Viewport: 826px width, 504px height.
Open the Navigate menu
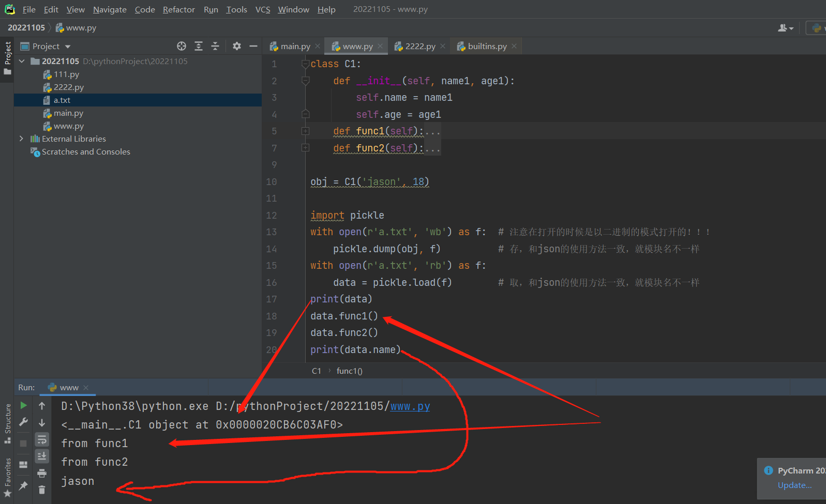pos(110,9)
